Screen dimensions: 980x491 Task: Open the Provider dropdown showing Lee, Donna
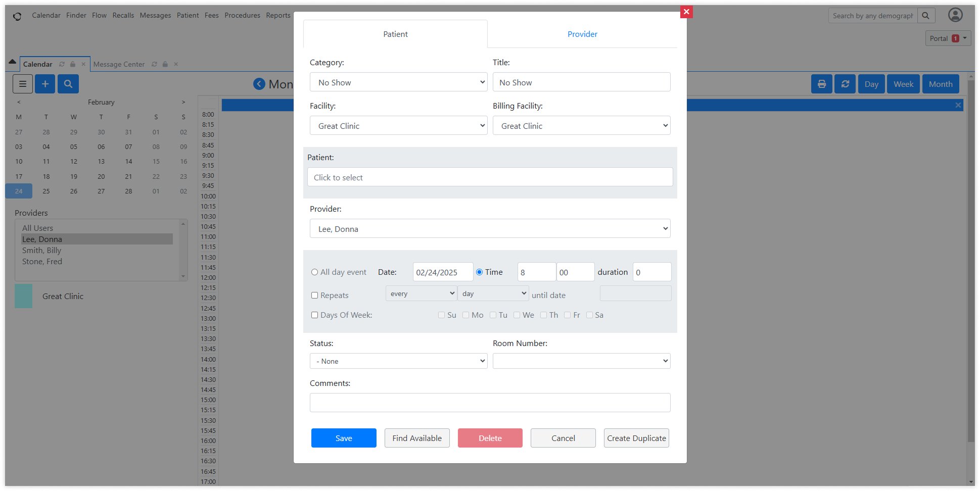[x=490, y=228]
